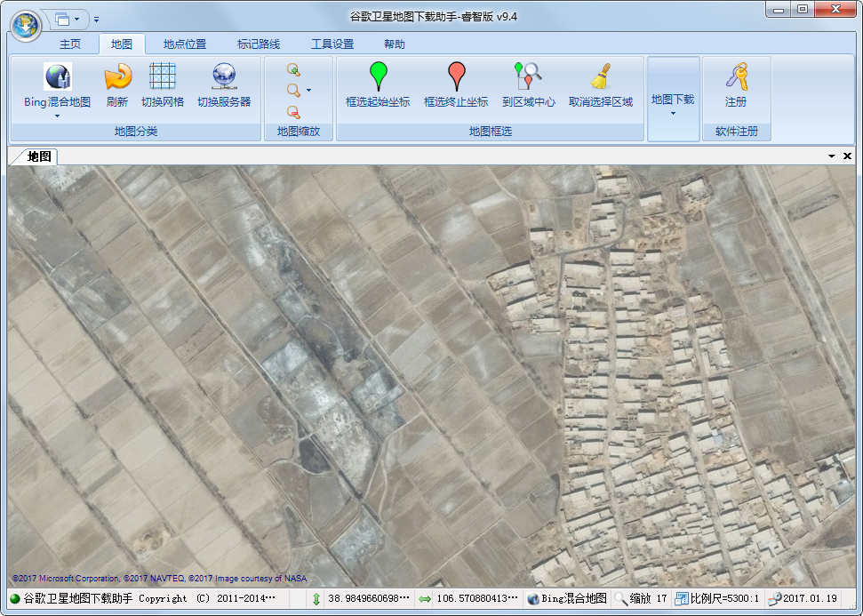Open the Map Download (地图下载) dropdown
This screenshot has width=863, height=616.
(673, 105)
